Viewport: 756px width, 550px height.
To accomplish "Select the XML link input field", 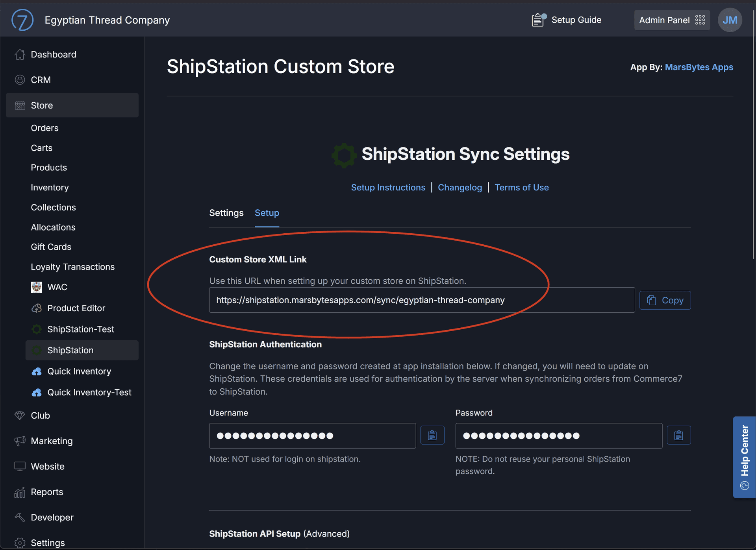I will [421, 300].
